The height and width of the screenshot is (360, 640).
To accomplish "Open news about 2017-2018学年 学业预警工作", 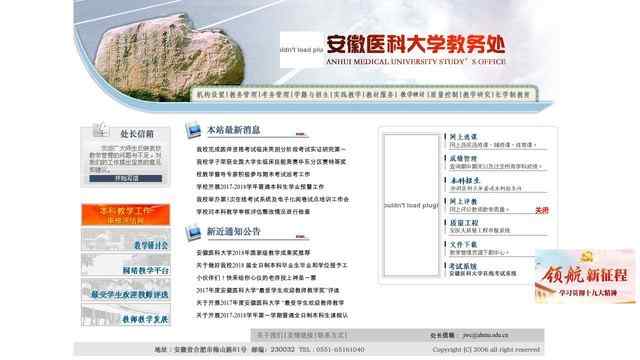I will (x=260, y=187).
